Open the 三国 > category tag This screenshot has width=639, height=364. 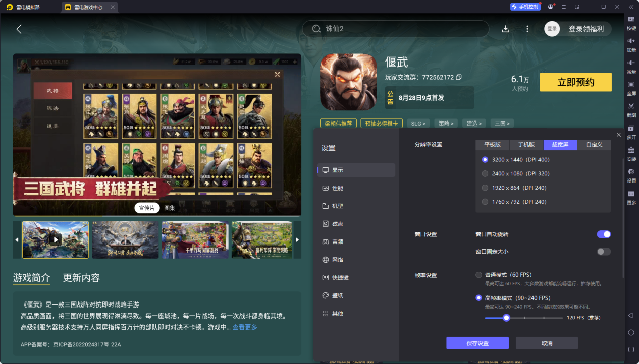(502, 123)
